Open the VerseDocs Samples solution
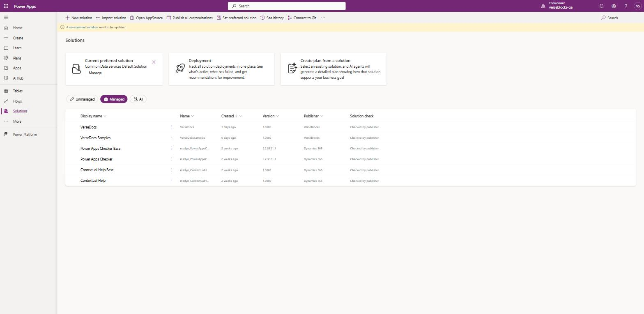644x314 pixels. [95, 138]
